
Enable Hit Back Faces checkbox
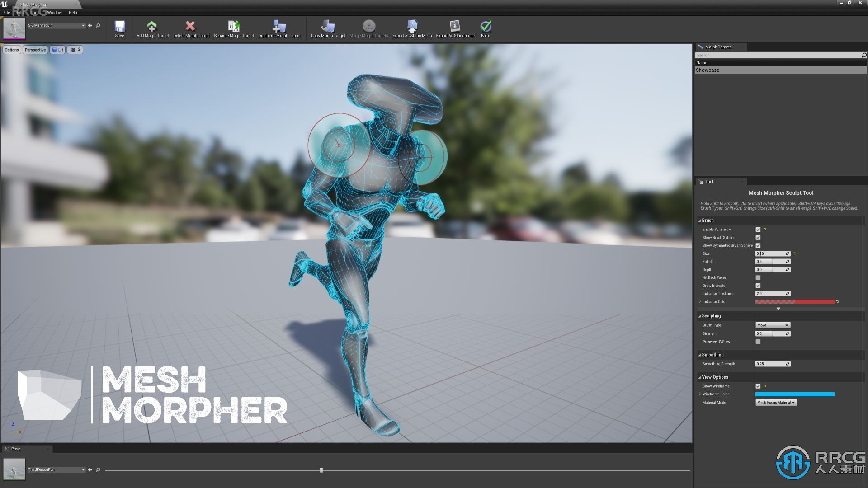coord(758,277)
